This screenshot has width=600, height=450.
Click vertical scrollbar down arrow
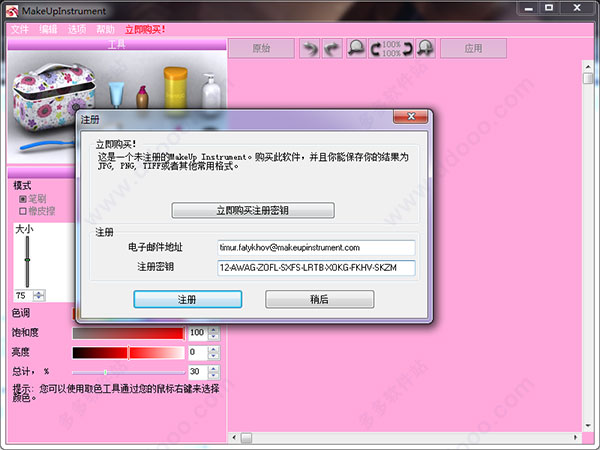pos(588,426)
